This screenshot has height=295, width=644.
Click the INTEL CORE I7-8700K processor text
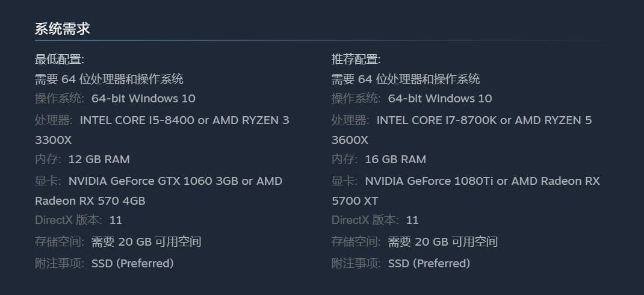pyautogui.click(x=436, y=120)
